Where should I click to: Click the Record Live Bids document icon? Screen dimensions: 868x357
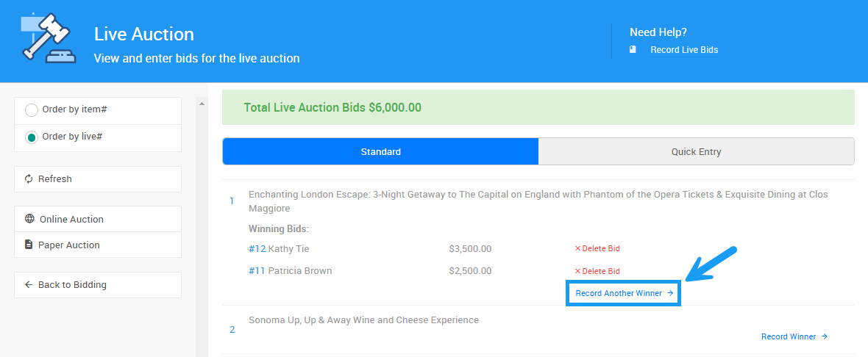[x=633, y=50]
